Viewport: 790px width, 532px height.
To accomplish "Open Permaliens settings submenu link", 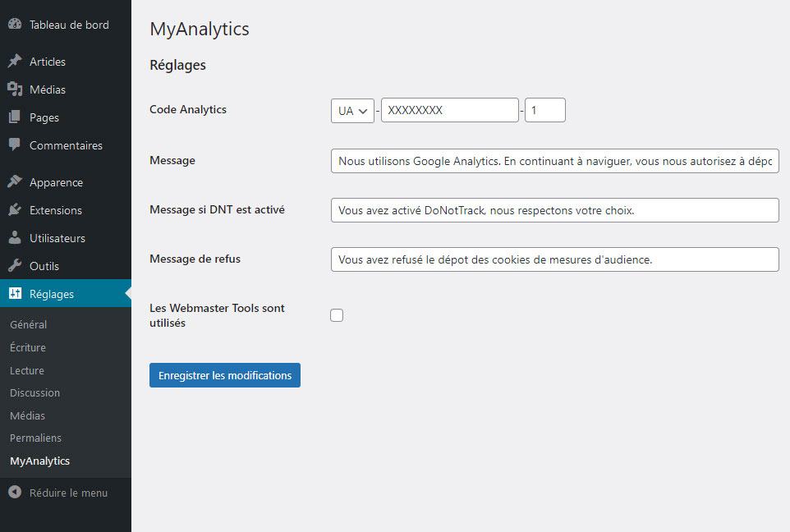I will [36, 438].
